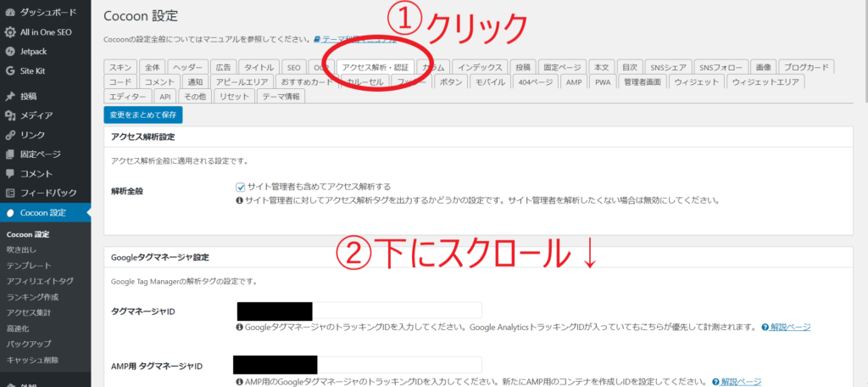Viewport: 868px width, 387px height.
Task: Click the Site Kit G icon
Action: pos(10,71)
